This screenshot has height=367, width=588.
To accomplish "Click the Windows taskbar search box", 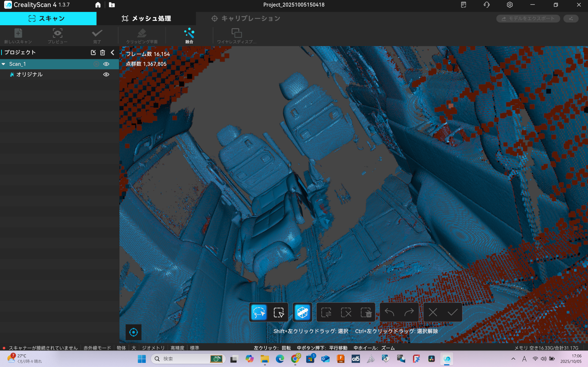I will (185, 359).
